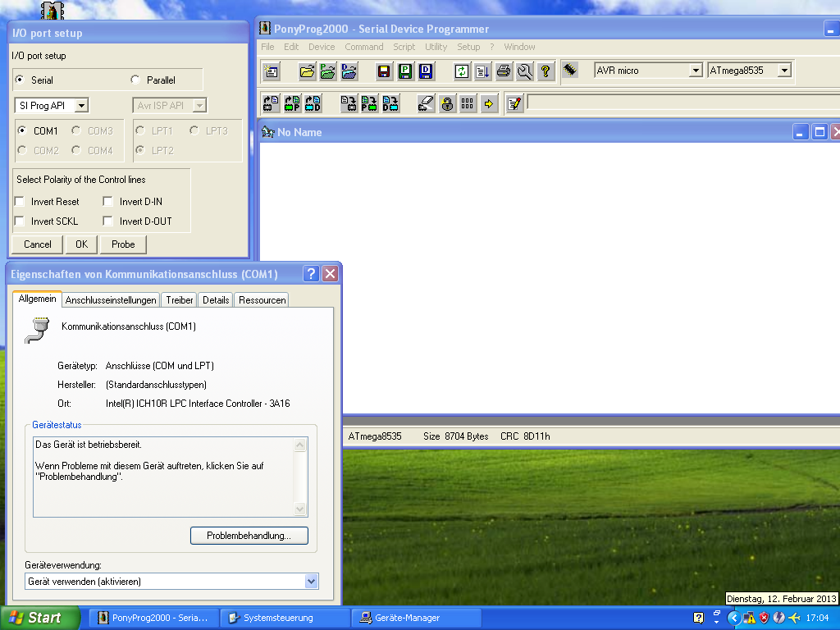Open the Utility menu in PonyProg2000
This screenshot has height=630, width=840.
pos(436,47)
